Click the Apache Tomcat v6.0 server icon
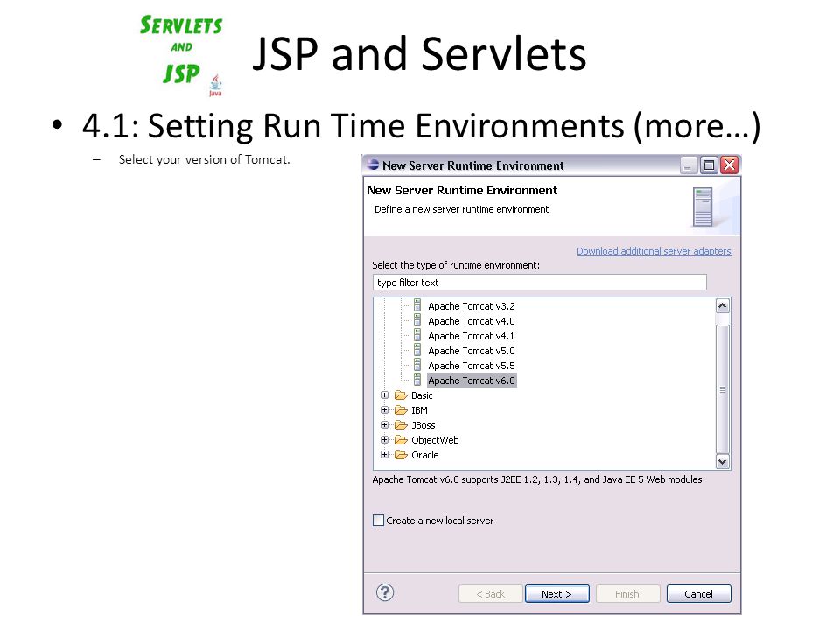840x630 pixels. pos(416,380)
